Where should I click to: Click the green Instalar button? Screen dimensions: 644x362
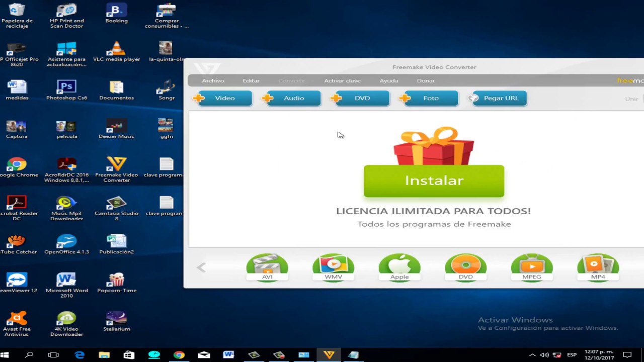(x=434, y=181)
